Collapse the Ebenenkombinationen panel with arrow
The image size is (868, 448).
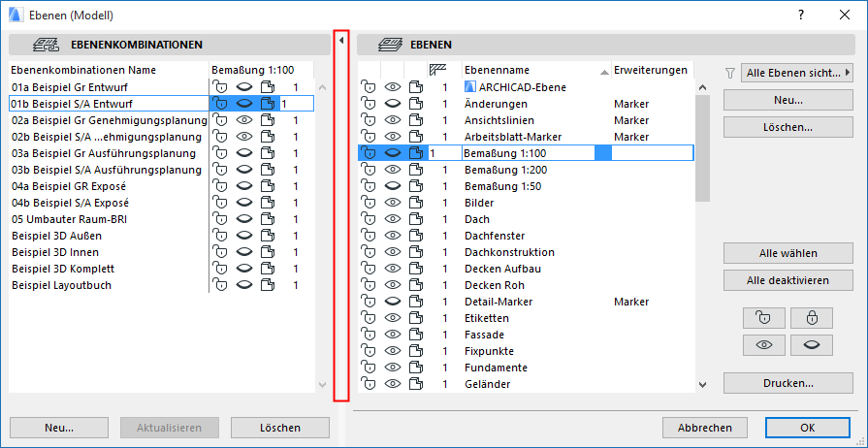tap(341, 41)
